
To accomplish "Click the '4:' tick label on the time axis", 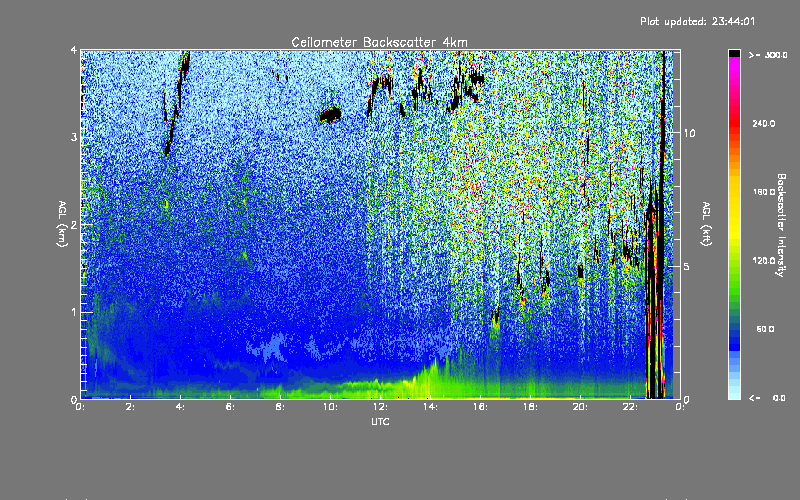I will click(180, 407).
